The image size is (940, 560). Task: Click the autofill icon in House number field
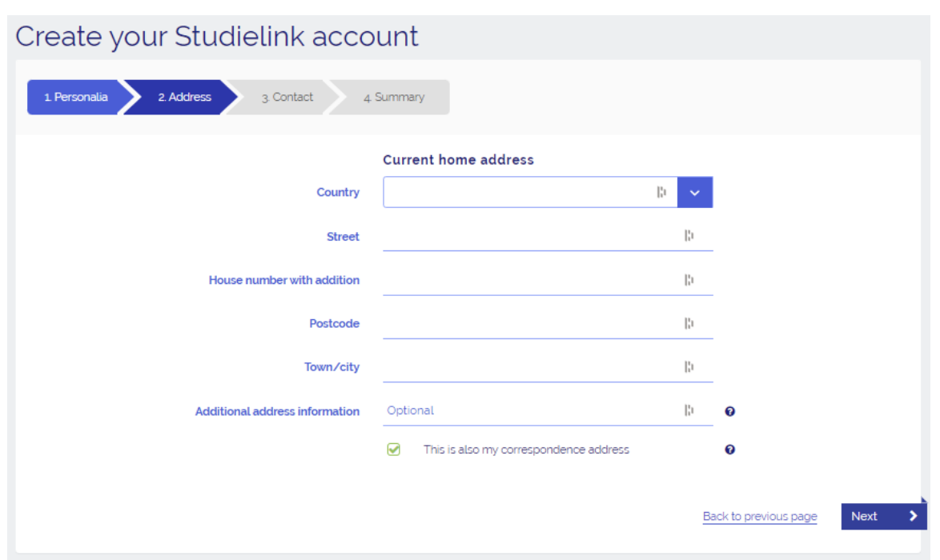689,280
